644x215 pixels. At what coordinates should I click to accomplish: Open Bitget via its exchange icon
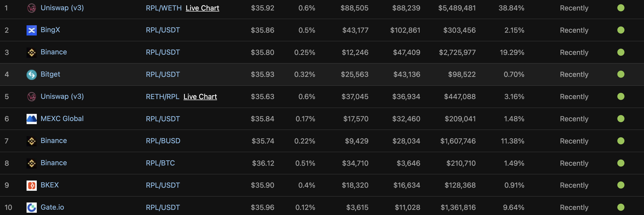32,74
